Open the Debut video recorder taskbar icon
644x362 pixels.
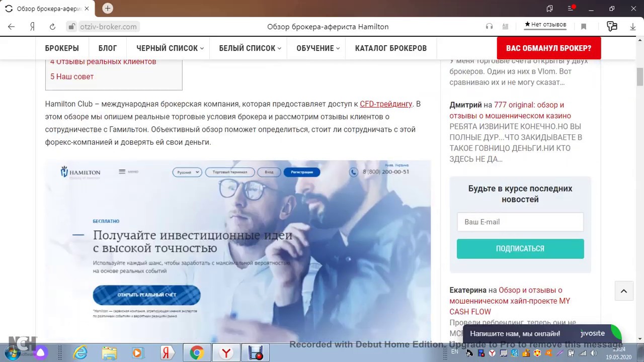[256, 353]
